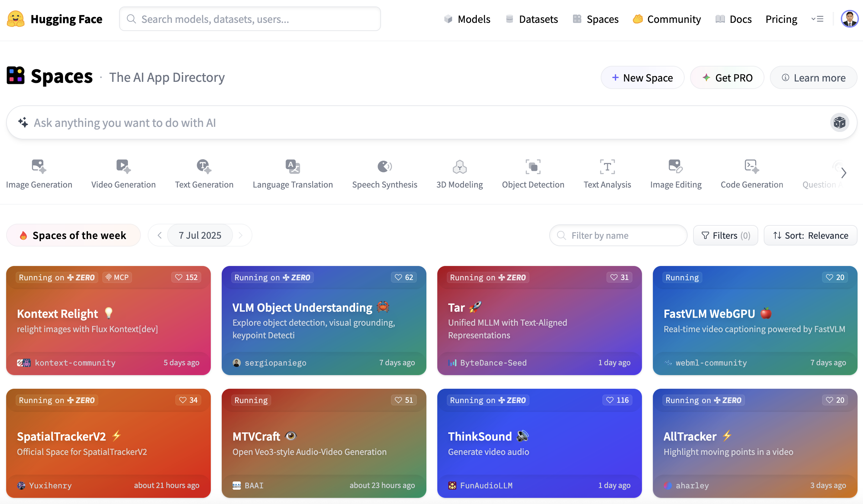The image size is (863, 504).
Task: Like the FastVLM WebGPU space heart
Action: (x=835, y=277)
